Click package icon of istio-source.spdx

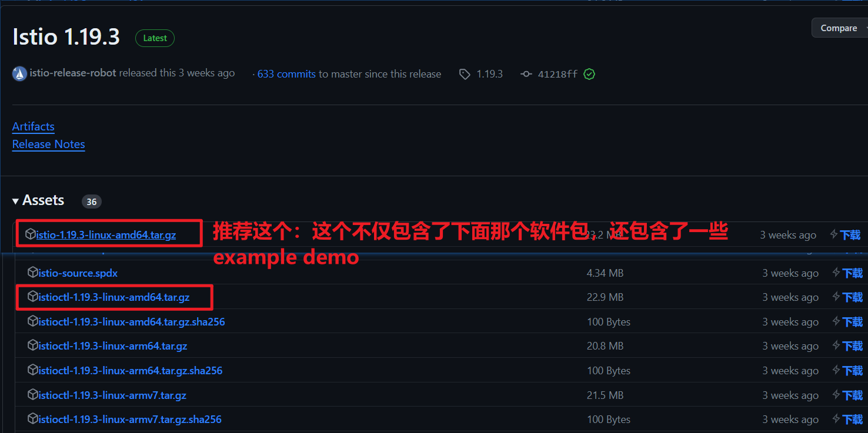point(33,273)
